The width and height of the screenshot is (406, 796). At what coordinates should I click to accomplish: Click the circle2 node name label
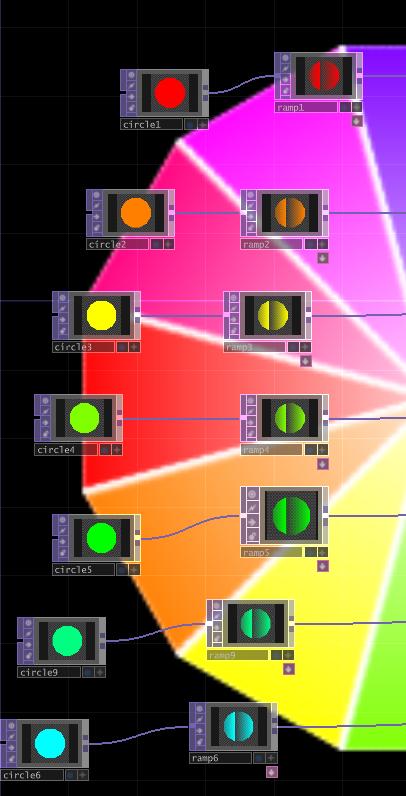tap(117, 244)
